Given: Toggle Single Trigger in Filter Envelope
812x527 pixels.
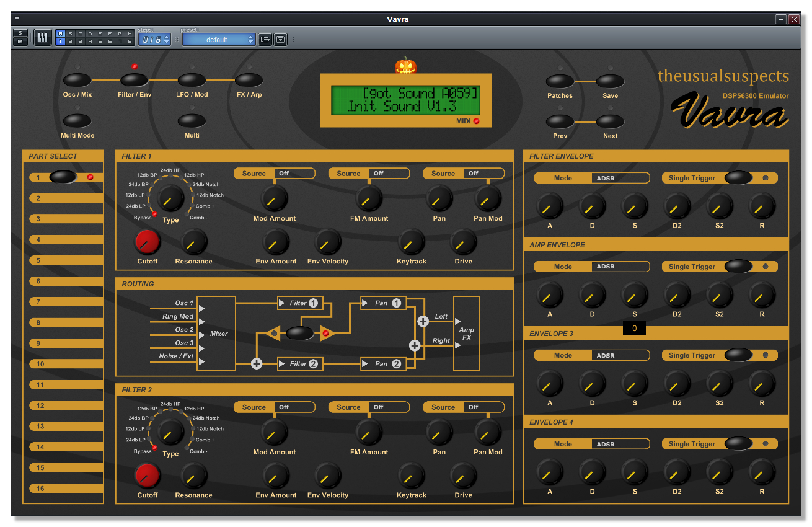Looking at the screenshot, I should pos(738,178).
